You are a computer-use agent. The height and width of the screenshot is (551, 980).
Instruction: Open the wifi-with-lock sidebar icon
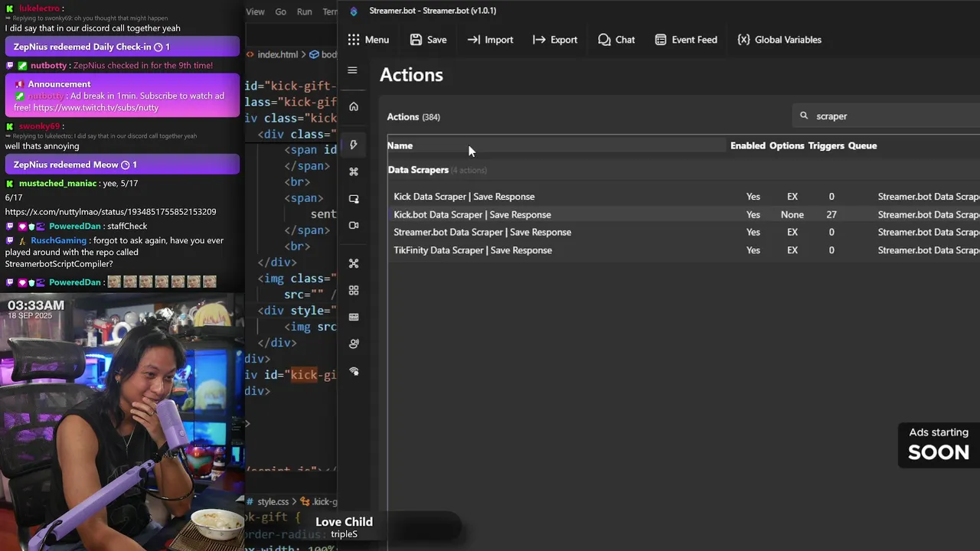point(354,371)
